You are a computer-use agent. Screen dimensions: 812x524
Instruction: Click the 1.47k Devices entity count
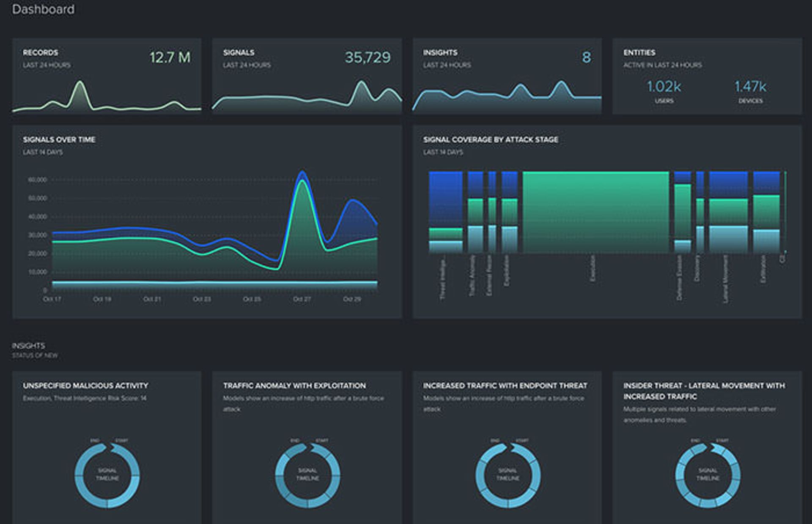(x=750, y=87)
